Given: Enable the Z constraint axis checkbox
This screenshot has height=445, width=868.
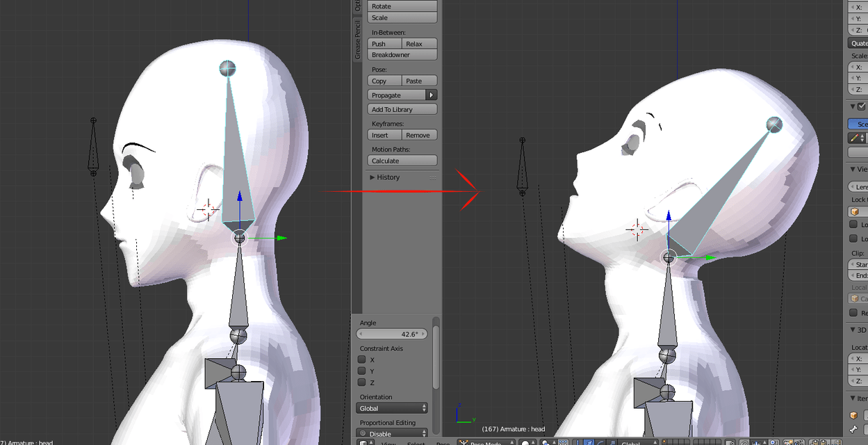Looking at the screenshot, I should (x=362, y=382).
